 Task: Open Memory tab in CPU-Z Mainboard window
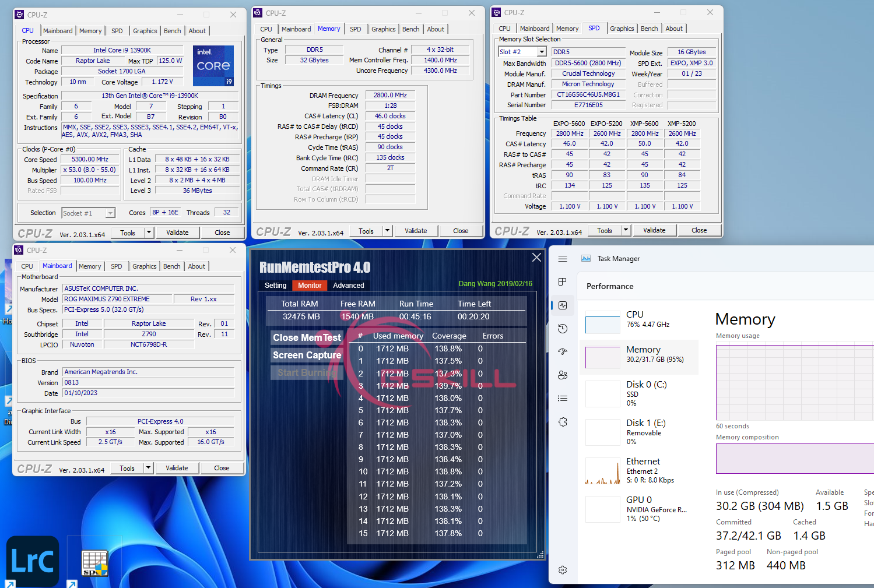click(x=90, y=266)
